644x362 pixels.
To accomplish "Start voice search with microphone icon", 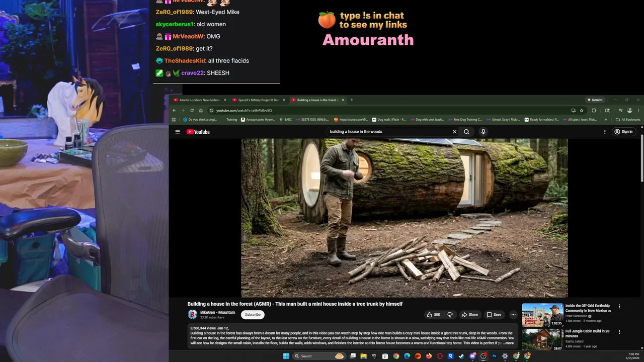I will pos(483,132).
